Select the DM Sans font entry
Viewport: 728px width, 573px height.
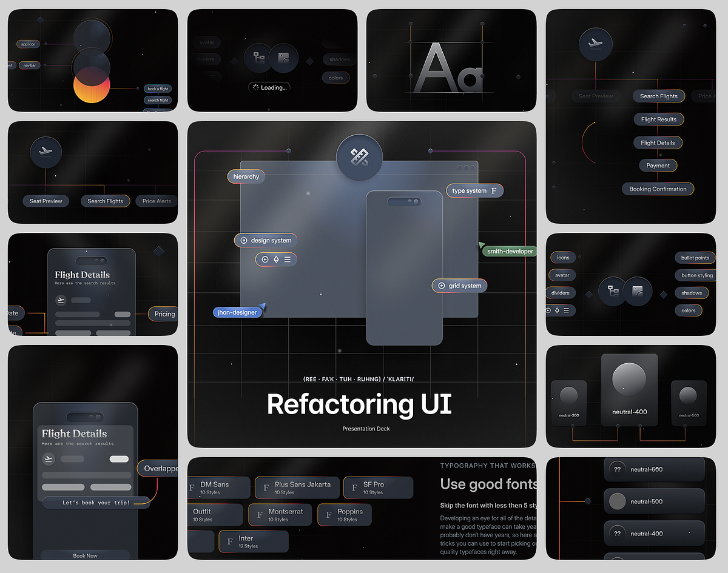218,488
